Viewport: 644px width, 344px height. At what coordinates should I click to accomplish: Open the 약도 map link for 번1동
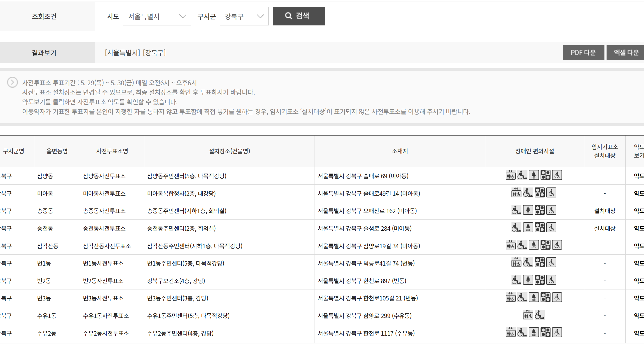(640, 263)
